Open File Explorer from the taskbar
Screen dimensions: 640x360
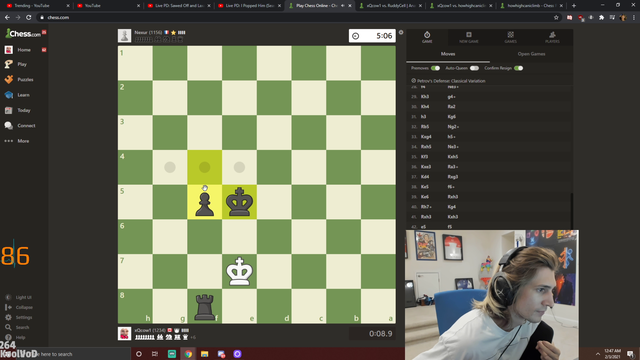204,354
